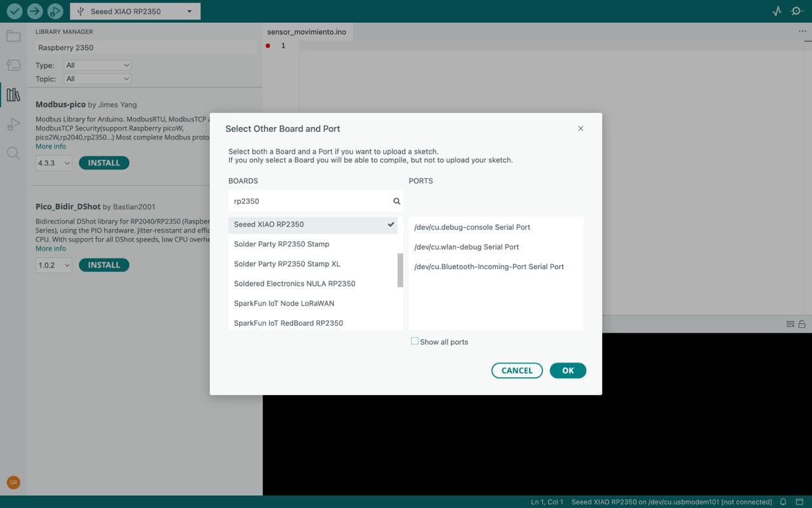812x508 pixels.
Task: Choose the /dev/cu.wlan-debug Serial Port
Action: (496, 246)
